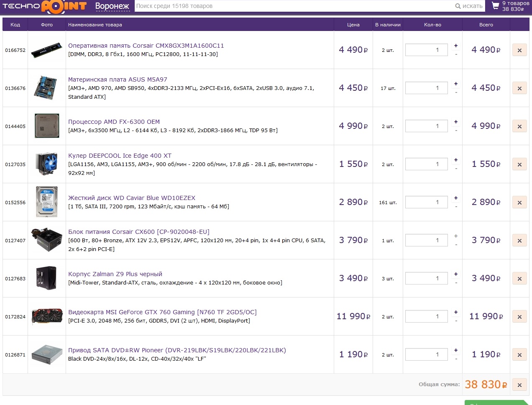
Task: Decrease quantity of Pioneer DVD drive
Action: (456, 359)
